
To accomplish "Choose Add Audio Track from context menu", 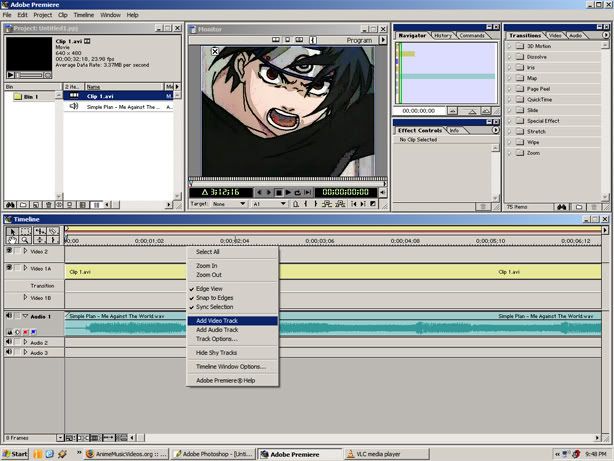I will [x=233, y=330].
